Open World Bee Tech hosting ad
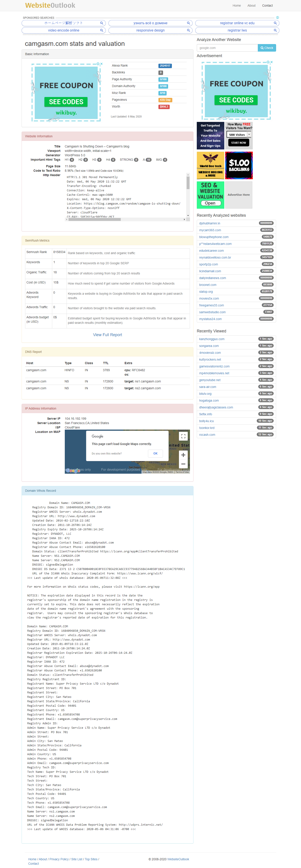Viewport: 301px width, 868px height. 210,165
